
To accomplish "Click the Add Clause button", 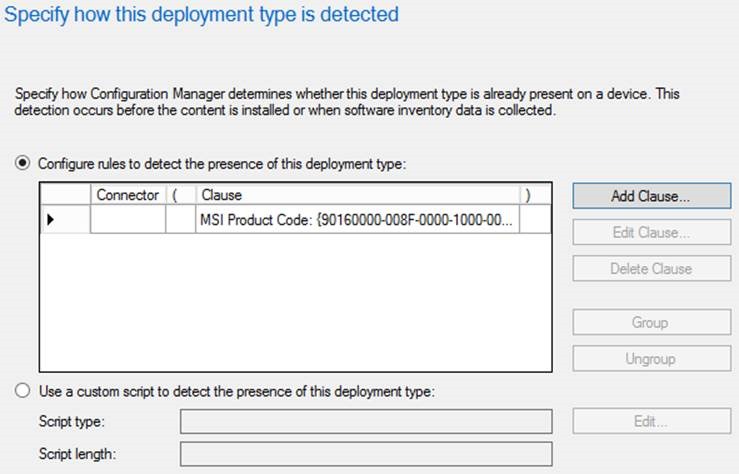I will pos(652,196).
